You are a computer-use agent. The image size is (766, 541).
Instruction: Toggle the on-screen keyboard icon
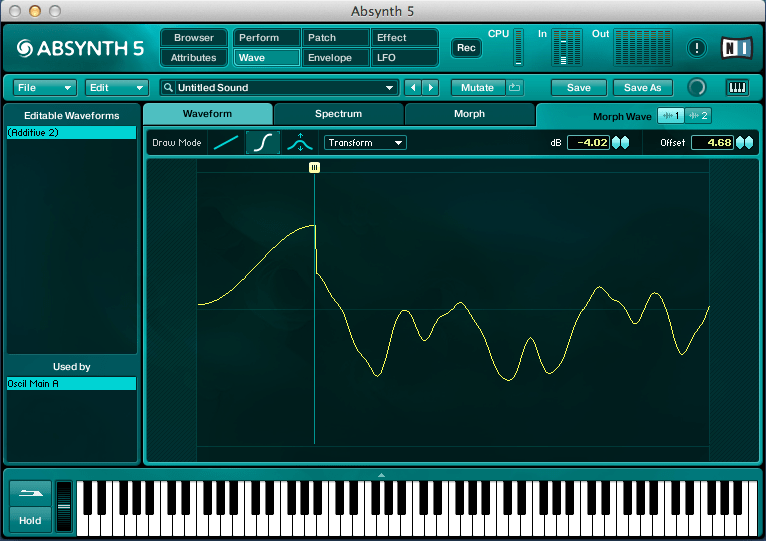(x=738, y=87)
